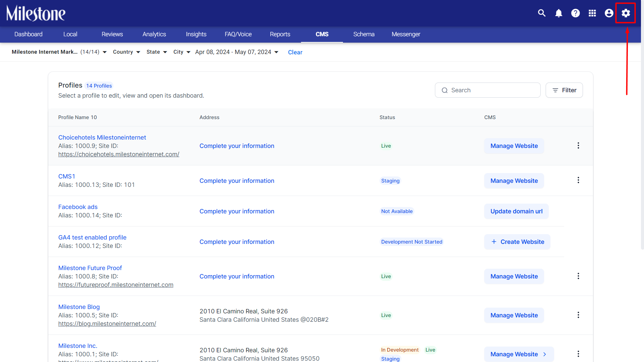
Task: Open more options for Milestone Blog row
Action: click(x=578, y=315)
